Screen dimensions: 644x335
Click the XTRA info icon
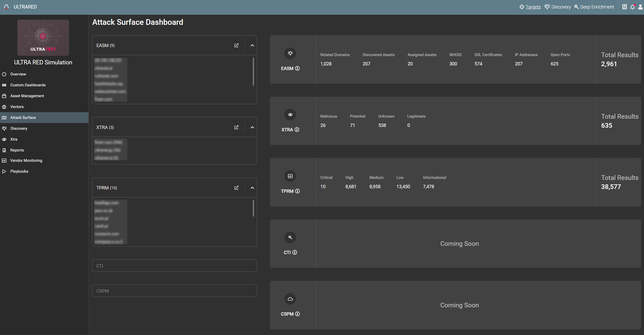297,130
